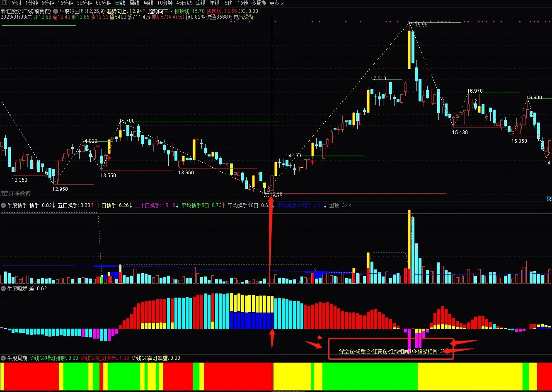
Task: Click the 15.050 price label
Action: [x=519, y=141]
